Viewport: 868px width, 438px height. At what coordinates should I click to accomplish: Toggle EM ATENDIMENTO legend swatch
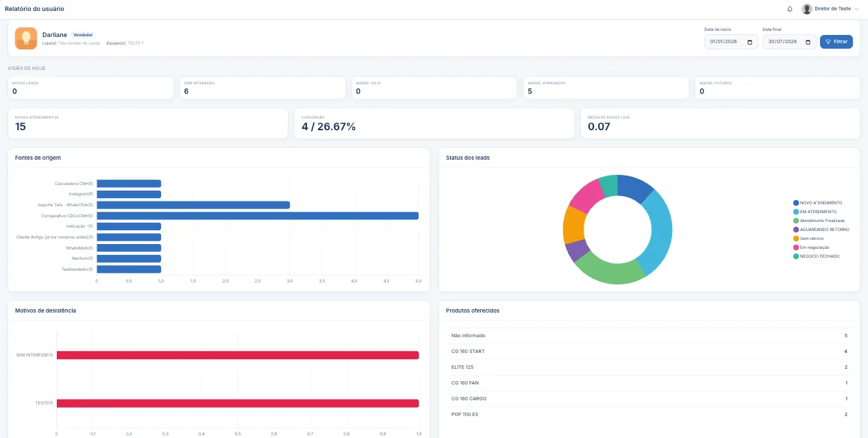(x=796, y=212)
